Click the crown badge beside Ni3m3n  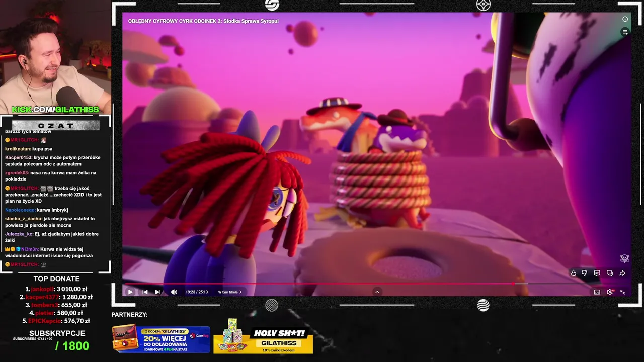point(8,249)
